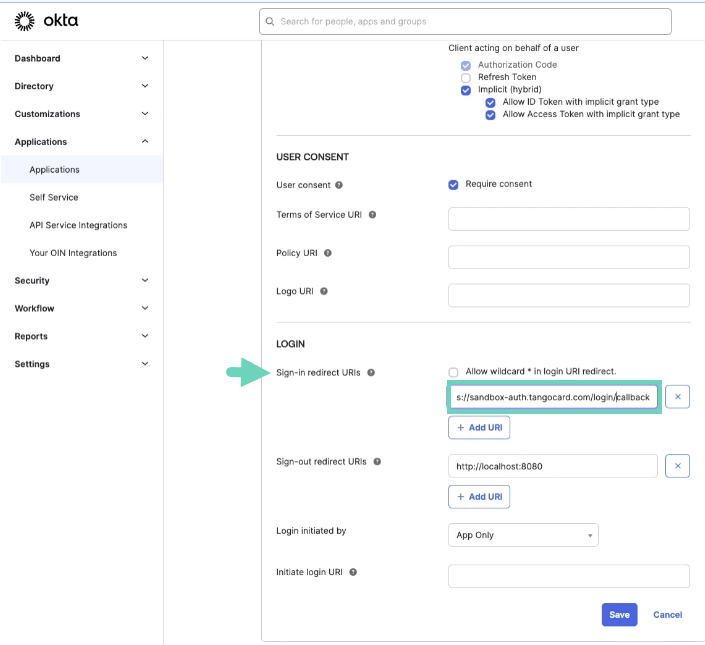This screenshot has height=645, width=705.
Task: Open help tooltip for Sign-out redirect URIs
Action: [377, 462]
